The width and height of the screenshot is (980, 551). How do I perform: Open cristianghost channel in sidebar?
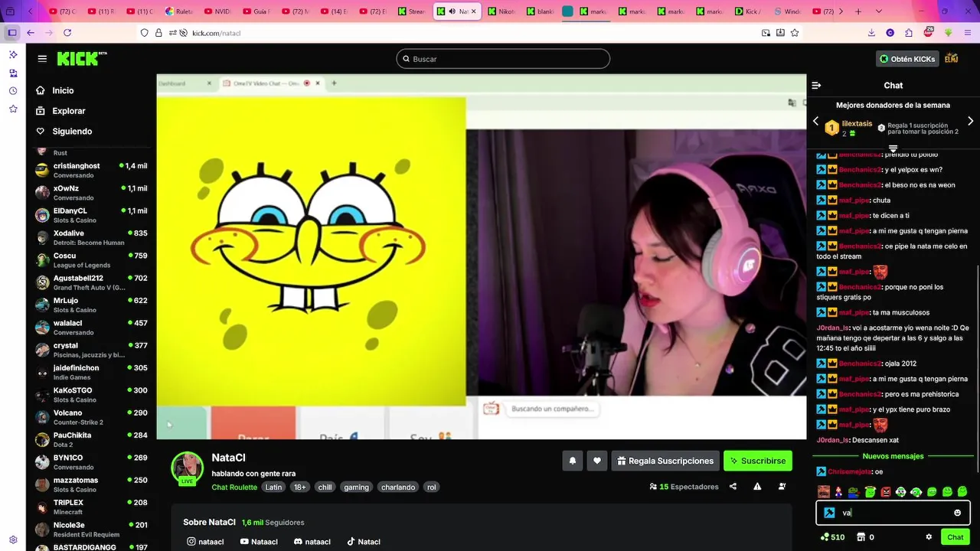point(92,170)
